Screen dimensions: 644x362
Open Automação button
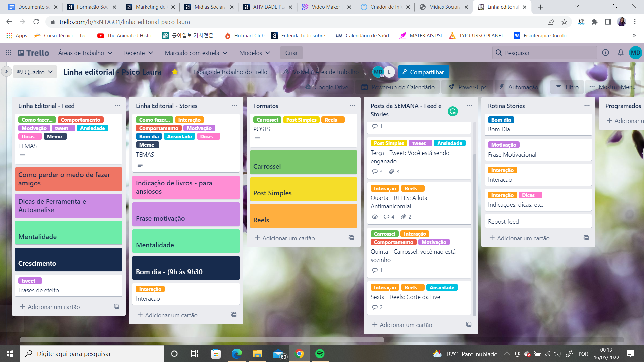point(519,87)
